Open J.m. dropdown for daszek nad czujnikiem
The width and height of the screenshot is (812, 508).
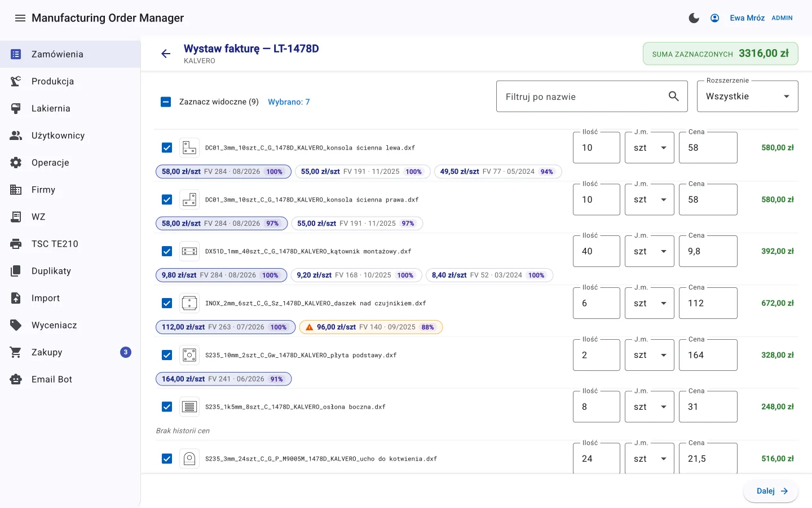650,303
